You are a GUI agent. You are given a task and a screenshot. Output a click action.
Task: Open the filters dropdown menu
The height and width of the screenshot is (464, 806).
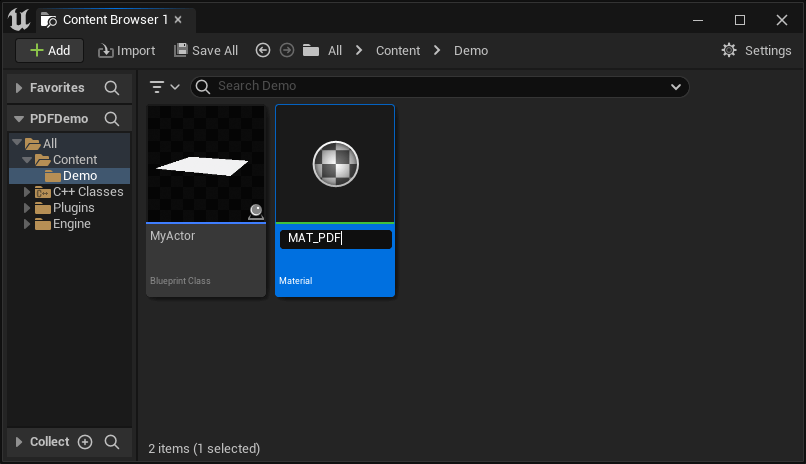coord(164,87)
